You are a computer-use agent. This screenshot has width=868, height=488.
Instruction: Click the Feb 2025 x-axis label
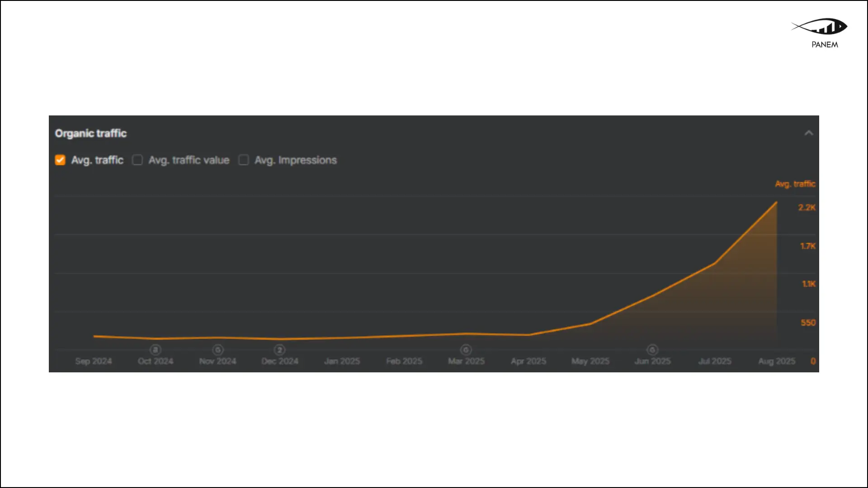tap(404, 361)
